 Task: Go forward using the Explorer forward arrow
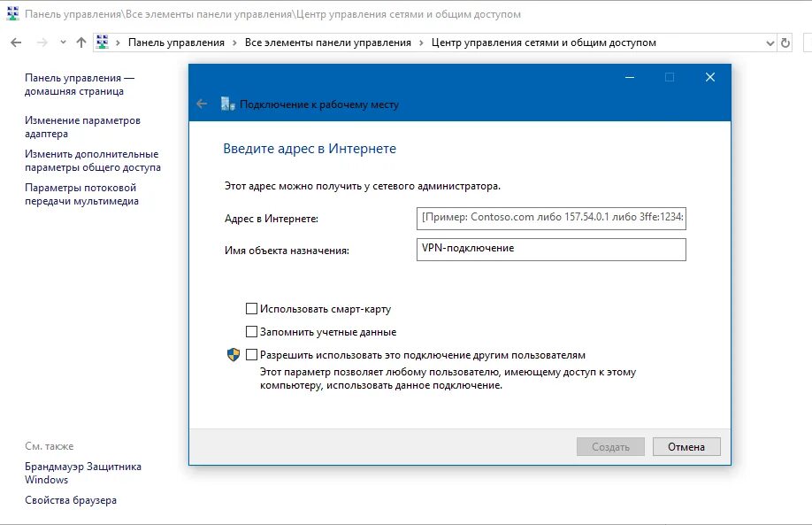42,42
